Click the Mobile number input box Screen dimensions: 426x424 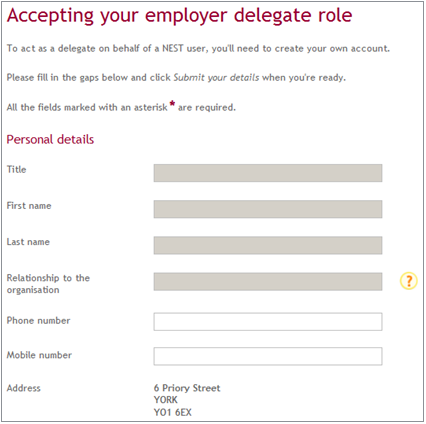268,356
